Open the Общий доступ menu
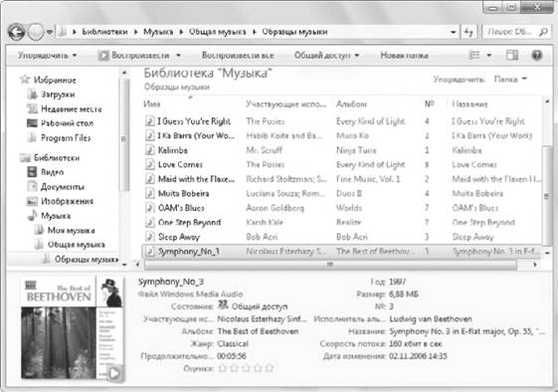Viewport: 558px width, 392px height. [326, 56]
